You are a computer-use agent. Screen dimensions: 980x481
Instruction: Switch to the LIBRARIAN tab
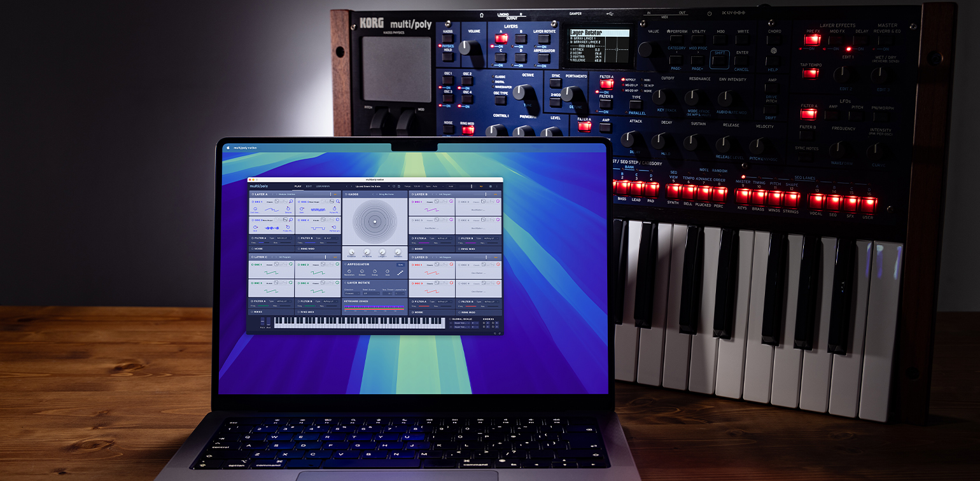[323, 186]
